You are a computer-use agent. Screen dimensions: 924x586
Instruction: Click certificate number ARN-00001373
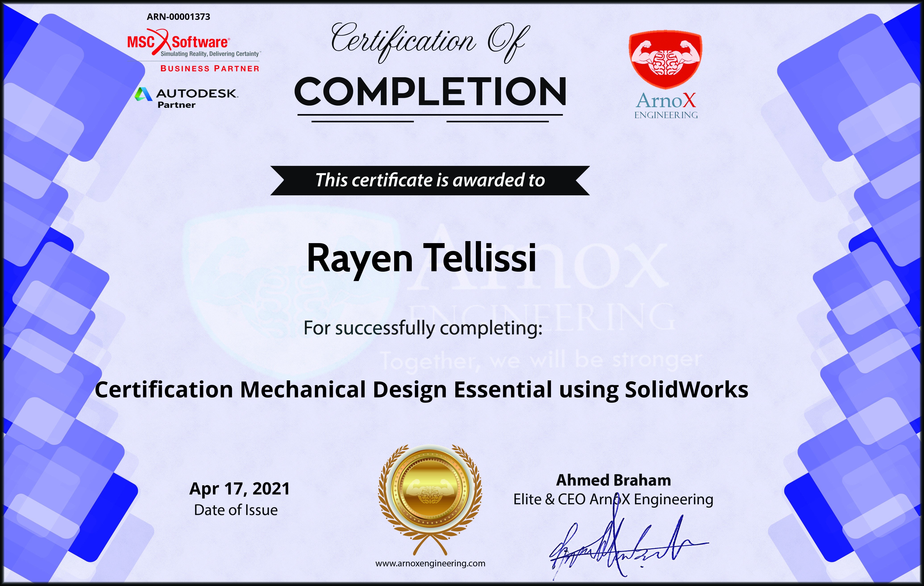(178, 17)
